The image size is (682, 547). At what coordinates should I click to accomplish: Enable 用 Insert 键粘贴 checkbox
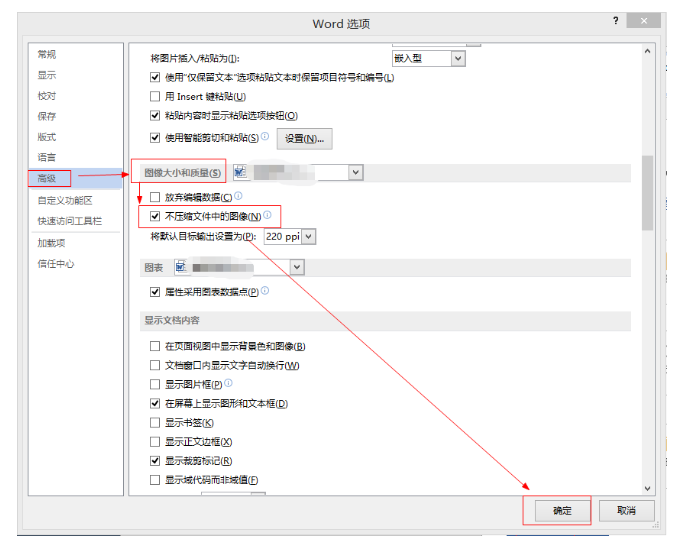click(x=155, y=96)
